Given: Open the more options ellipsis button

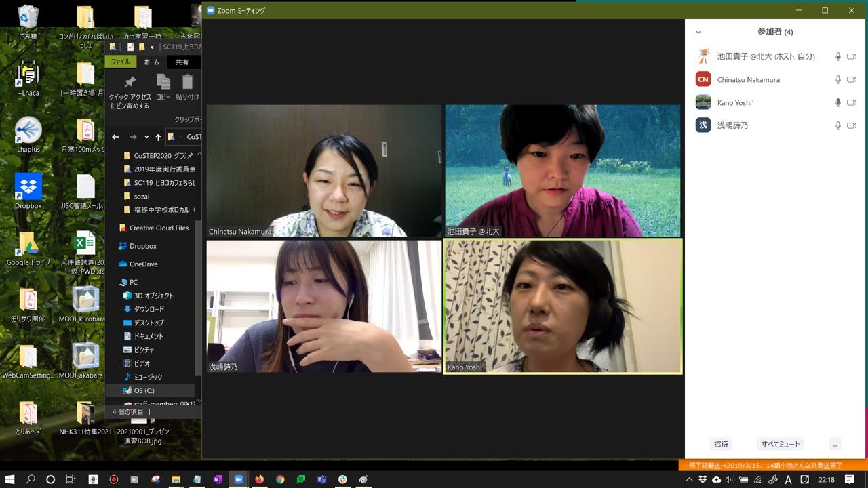Looking at the screenshot, I should 835,444.
